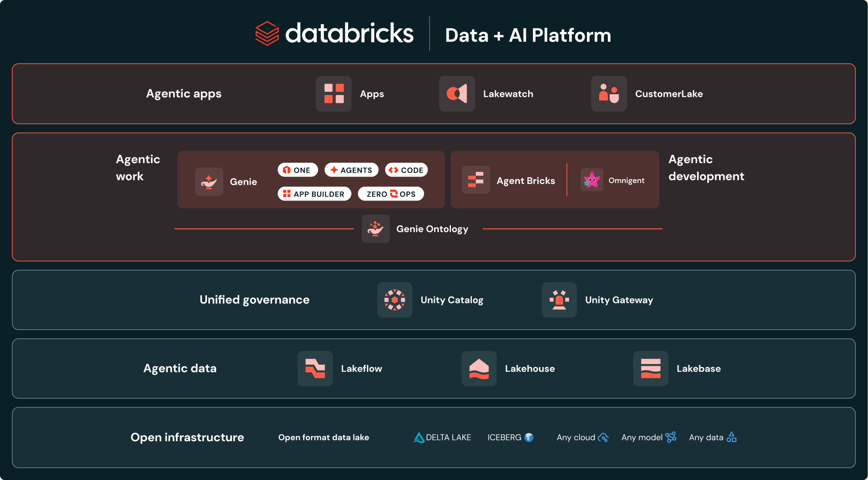This screenshot has width=868, height=480.
Task: Click the Genie Ontology label
Action: (x=432, y=229)
